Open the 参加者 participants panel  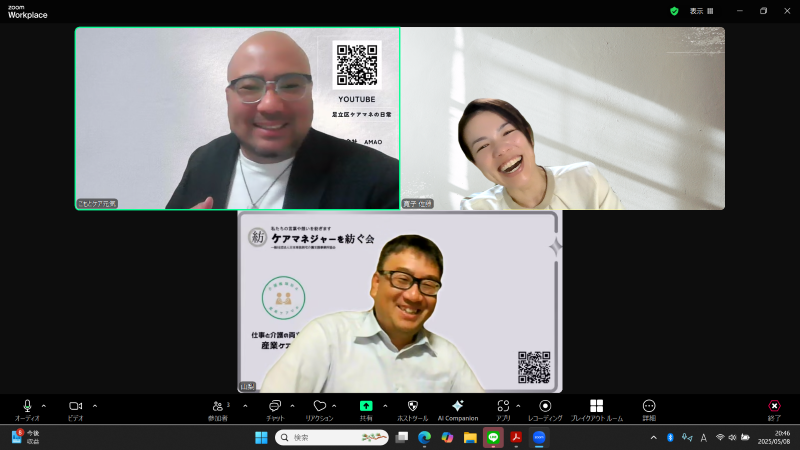(218, 406)
